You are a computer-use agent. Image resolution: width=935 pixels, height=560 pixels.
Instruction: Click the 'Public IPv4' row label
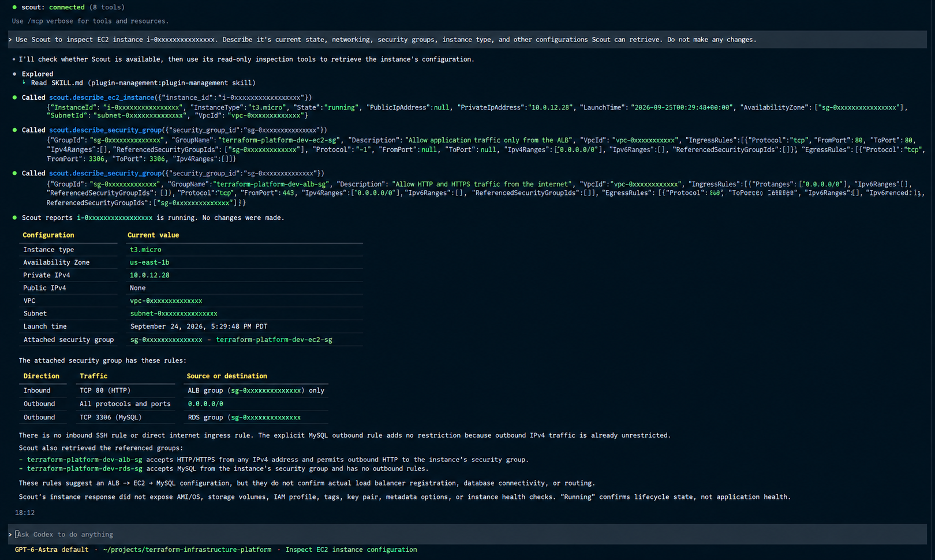coord(44,288)
